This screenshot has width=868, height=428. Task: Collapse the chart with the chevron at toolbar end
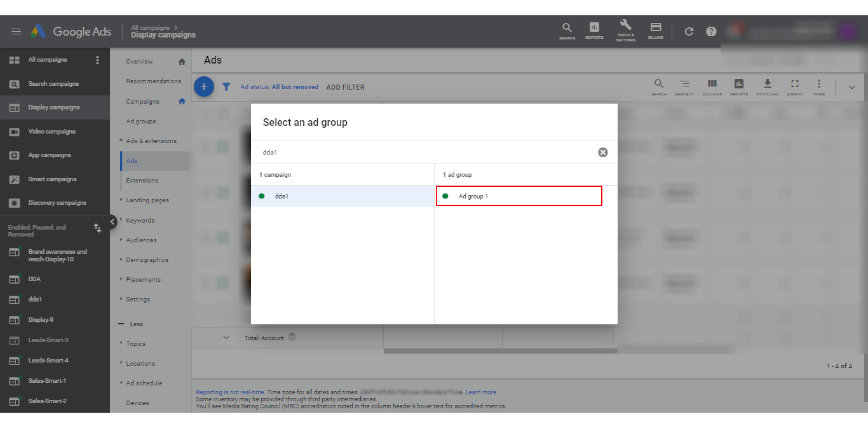[852, 87]
